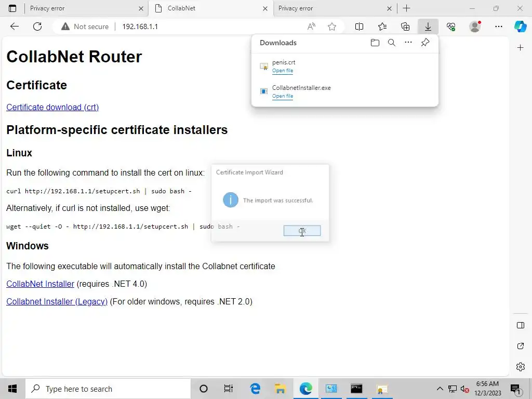Open the tab actions menu icon
Screen dimensions: 532x399
tap(12, 8)
